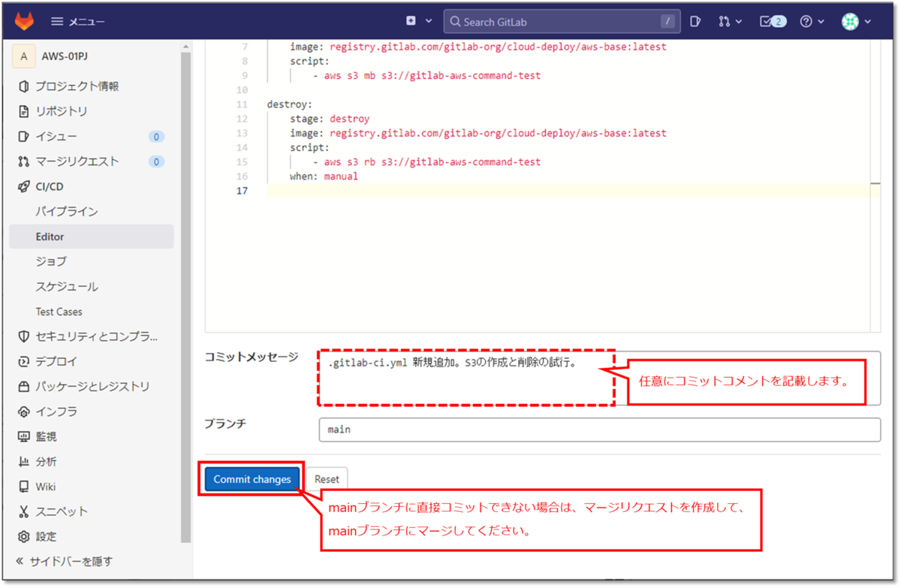Click the 'destroy:' code line

[289, 104]
